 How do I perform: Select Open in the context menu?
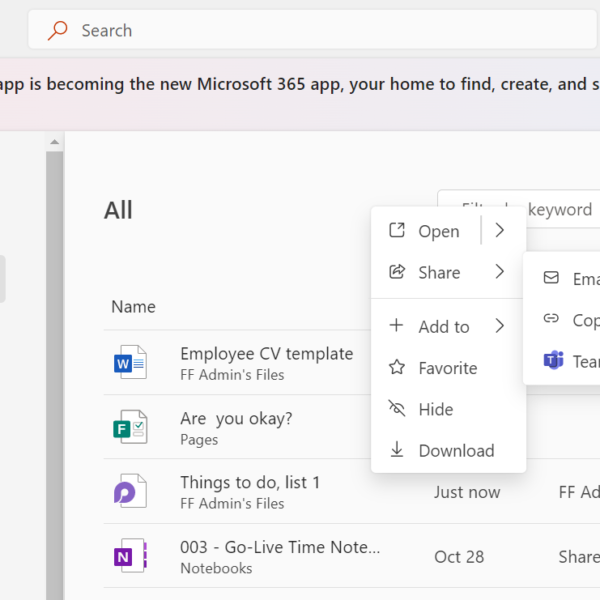coord(438,231)
